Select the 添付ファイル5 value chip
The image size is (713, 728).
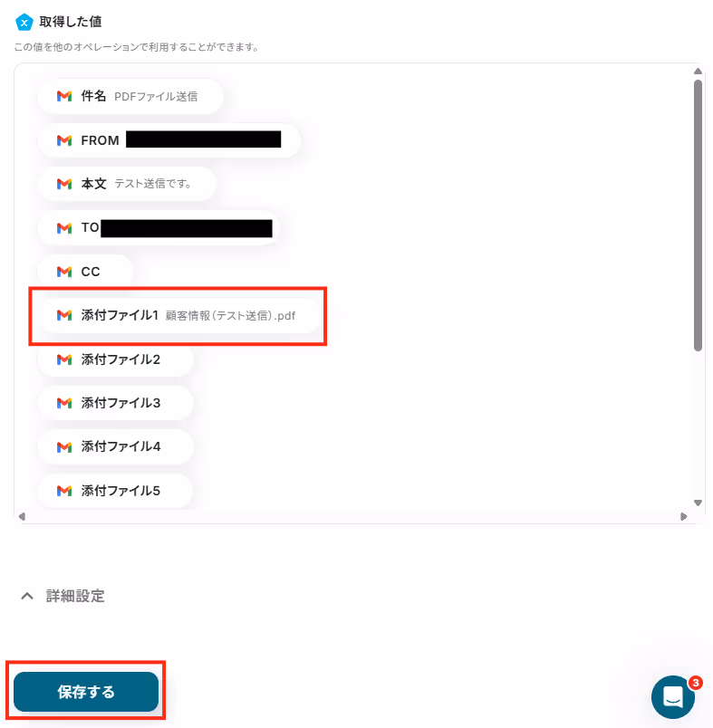(x=115, y=491)
